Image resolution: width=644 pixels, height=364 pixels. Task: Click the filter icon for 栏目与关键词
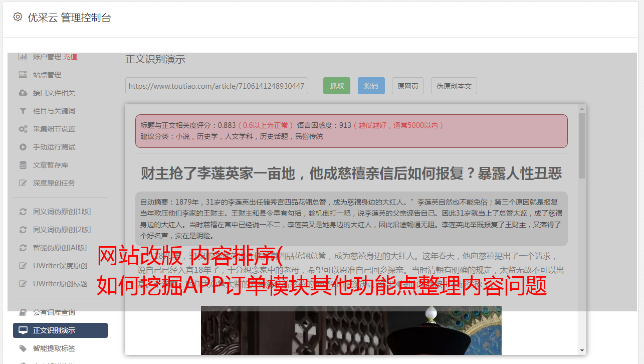[23, 111]
